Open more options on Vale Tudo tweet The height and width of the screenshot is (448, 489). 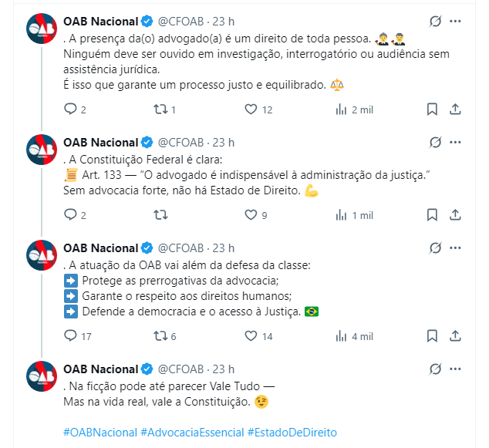tap(456, 367)
